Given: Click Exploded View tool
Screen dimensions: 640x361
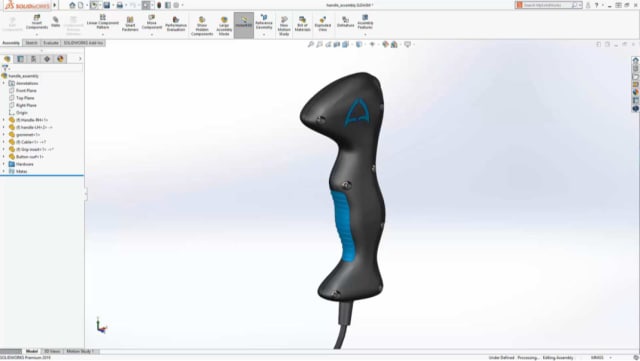Looking at the screenshot, I should coord(322,24).
